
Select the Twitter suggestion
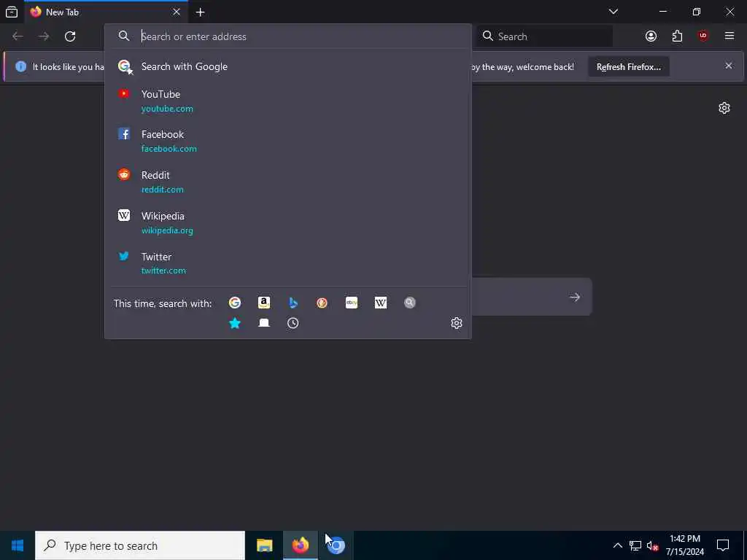click(x=287, y=263)
